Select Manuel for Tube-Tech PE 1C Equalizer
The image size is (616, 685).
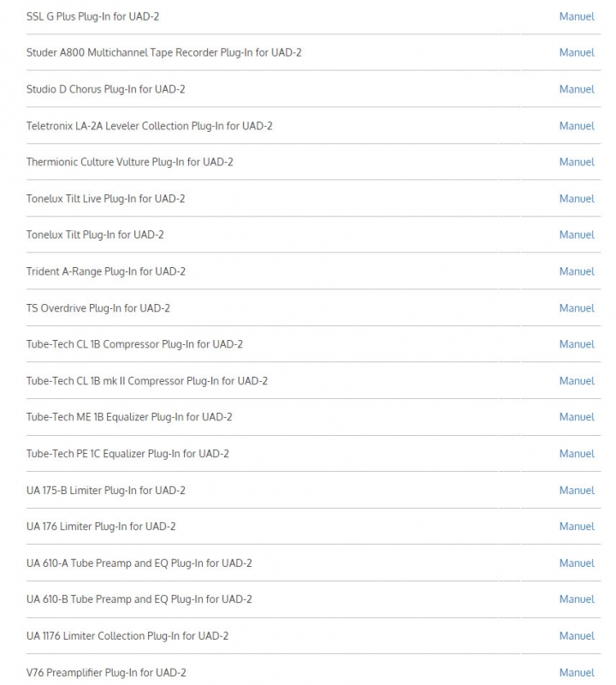tap(577, 454)
